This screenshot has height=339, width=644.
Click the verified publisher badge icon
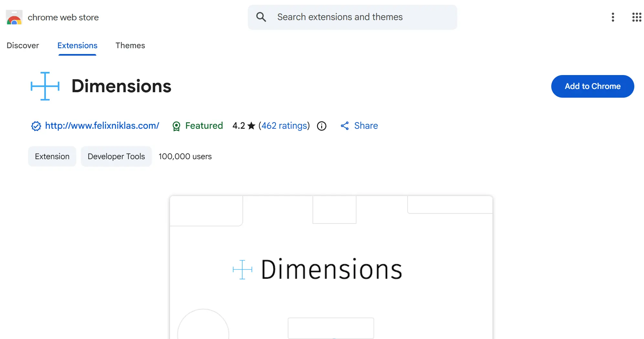[x=36, y=126]
